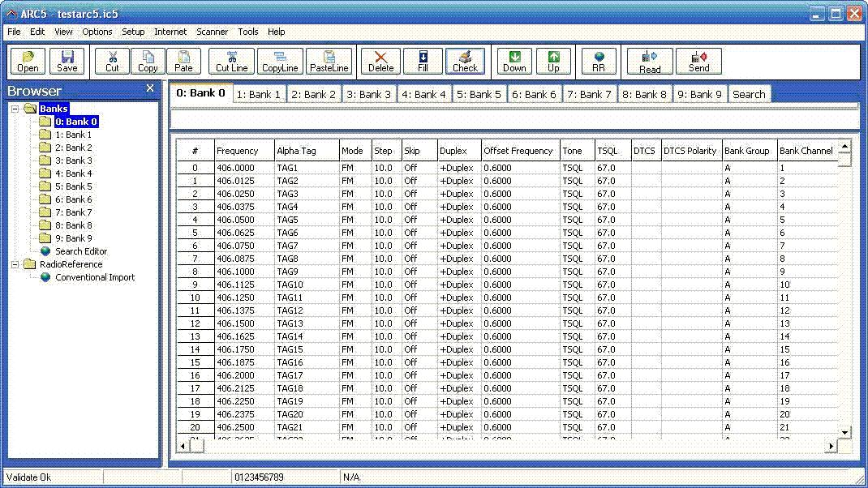Click the Skip Off cell for TAG1
868x488 pixels.
coord(419,168)
